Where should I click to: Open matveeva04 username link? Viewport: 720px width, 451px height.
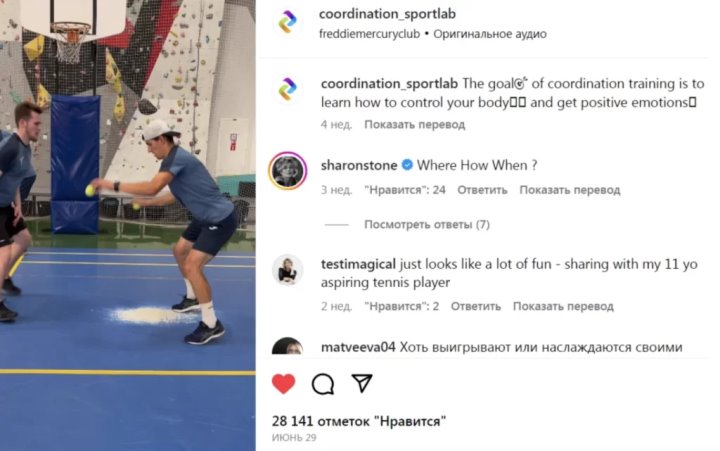pyautogui.click(x=358, y=347)
